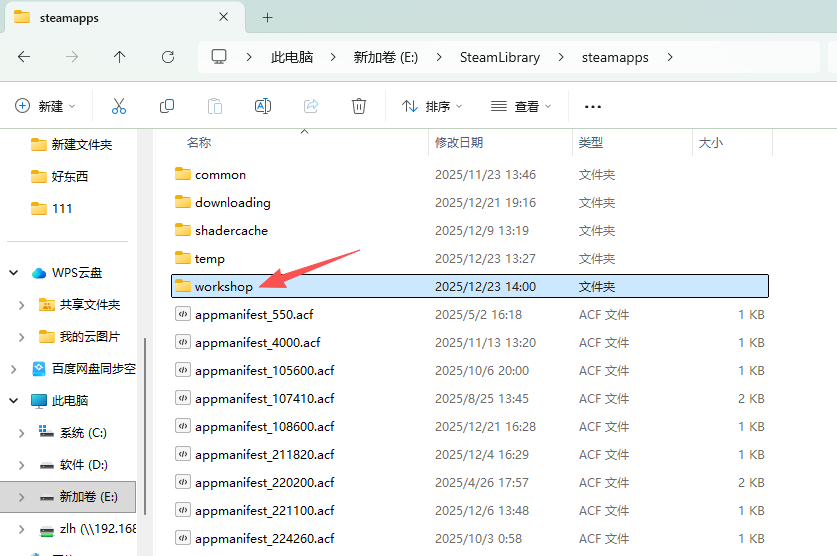Click the Delete trash can icon

359,106
